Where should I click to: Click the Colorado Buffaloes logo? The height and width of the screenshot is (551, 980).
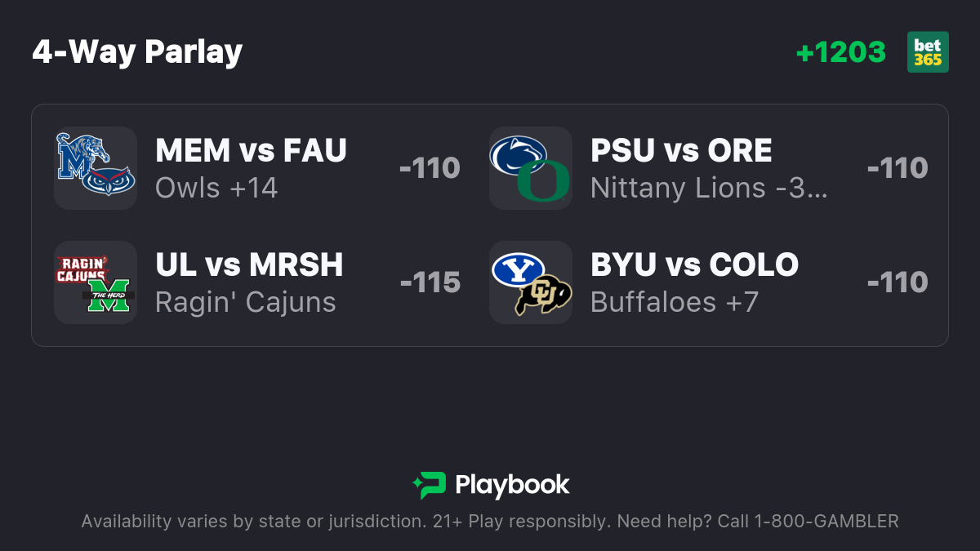tap(543, 296)
